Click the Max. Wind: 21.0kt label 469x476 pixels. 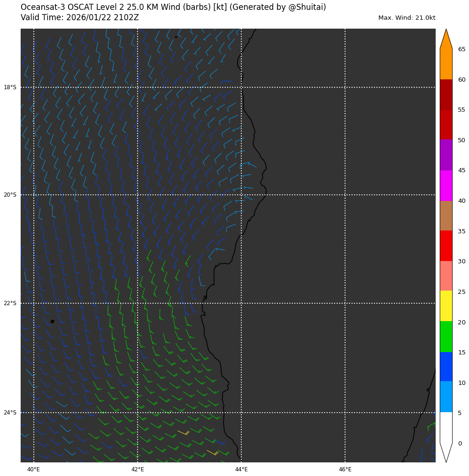point(407,18)
